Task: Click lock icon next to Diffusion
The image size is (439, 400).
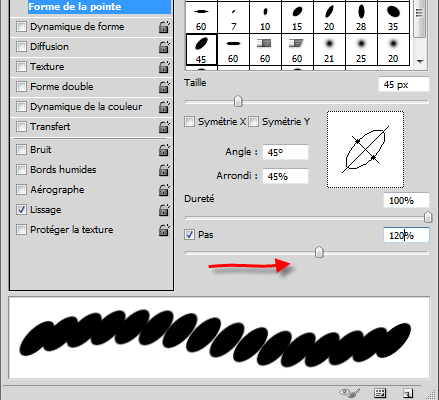Action: tap(164, 47)
